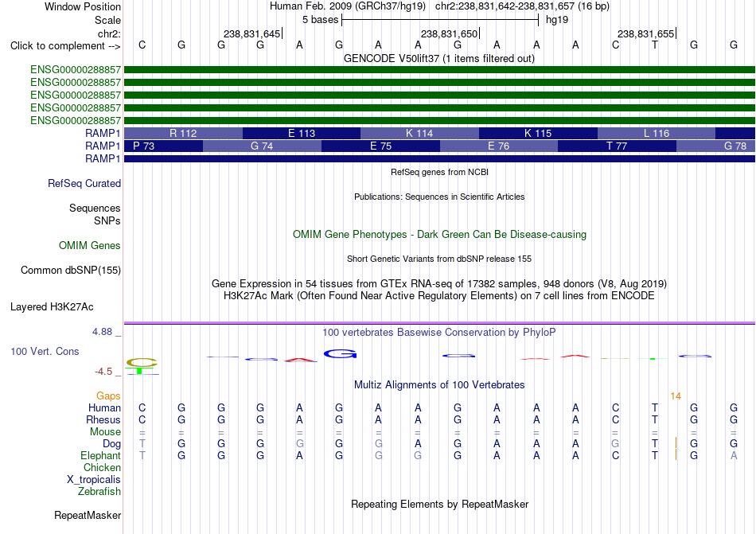This screenshot has width=756, height=534.
Task: Select the G 78 codon block
Action: 715,146
